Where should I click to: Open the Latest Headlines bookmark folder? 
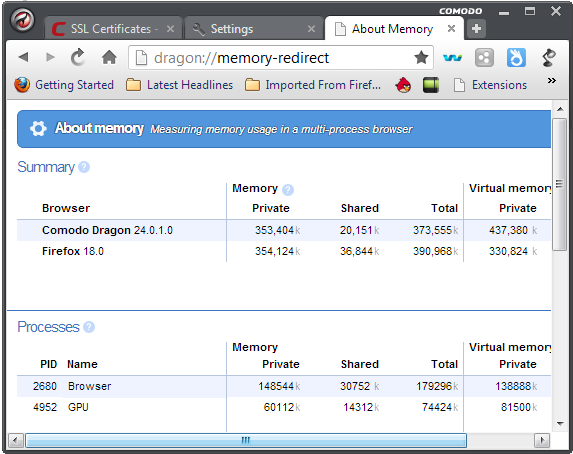pyautogui.click(x=179, y=85)
